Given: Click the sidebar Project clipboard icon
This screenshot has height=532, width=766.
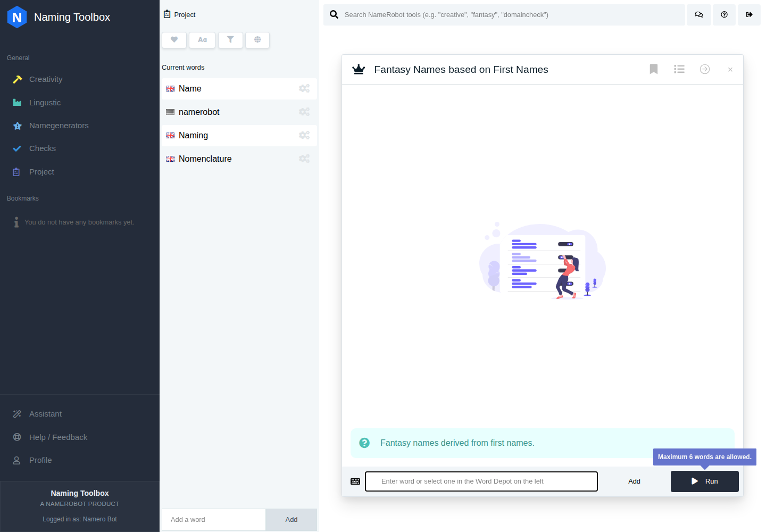Looking at the screenshot, I should [16, 172].
